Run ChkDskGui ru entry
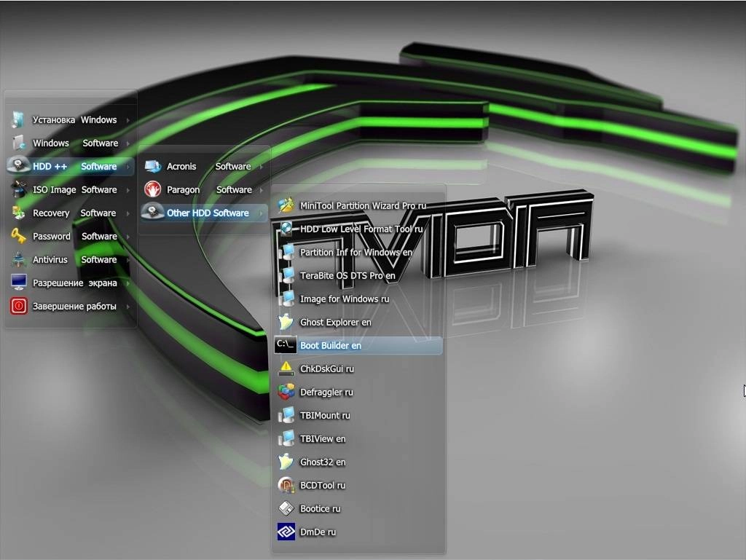 click(358, 368)
